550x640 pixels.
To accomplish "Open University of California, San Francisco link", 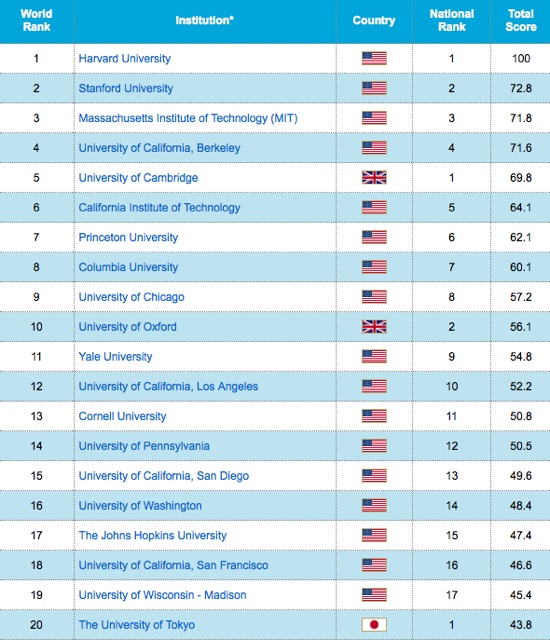I will click(x=173, y=565).
